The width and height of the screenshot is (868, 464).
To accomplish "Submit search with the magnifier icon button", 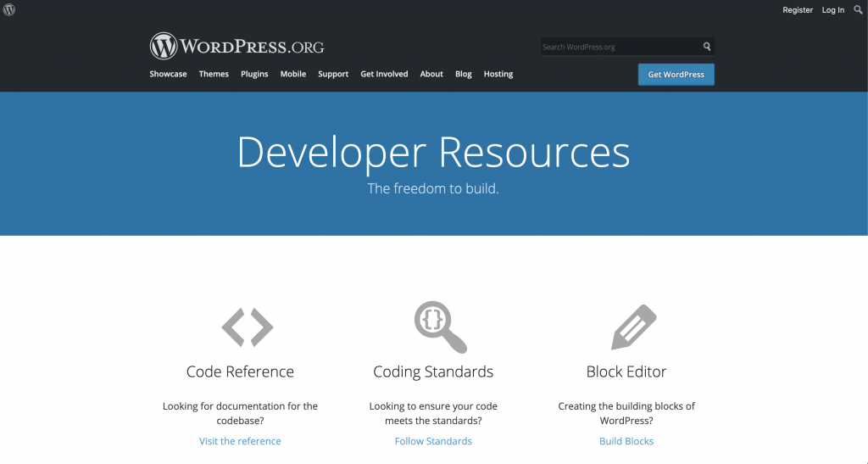I will [706, 47].
